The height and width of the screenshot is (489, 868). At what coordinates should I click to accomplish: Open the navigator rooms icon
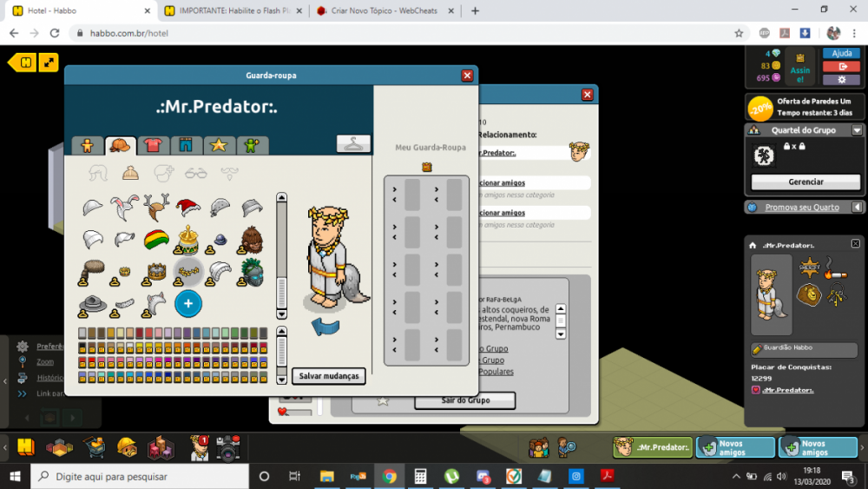tap(60, 447)
